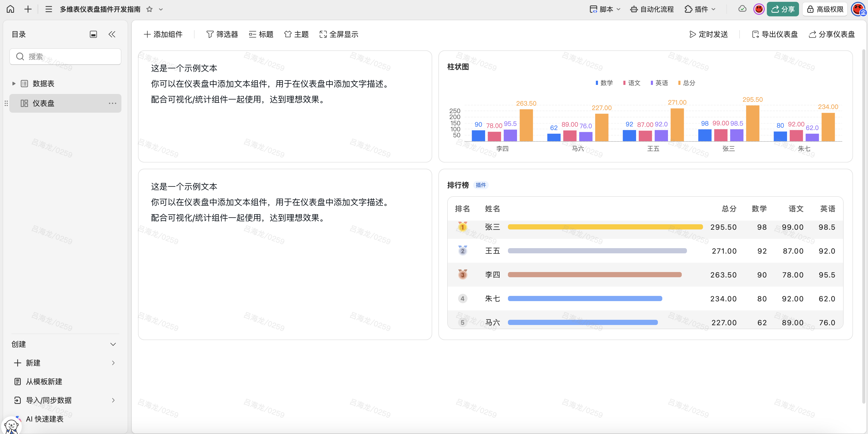Click the sidebar display mode icon beside 目录
868x434 pixels.
point(93,34)
